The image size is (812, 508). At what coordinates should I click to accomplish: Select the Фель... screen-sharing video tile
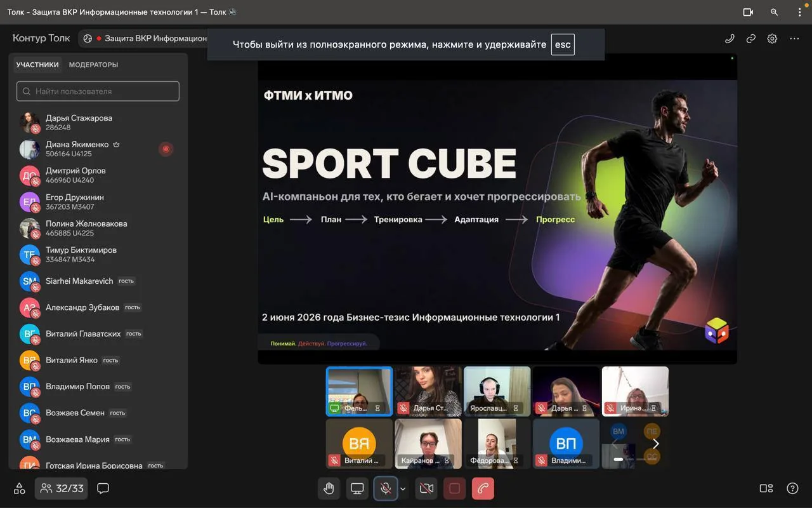pyautogui.click(x=359, y=391)
